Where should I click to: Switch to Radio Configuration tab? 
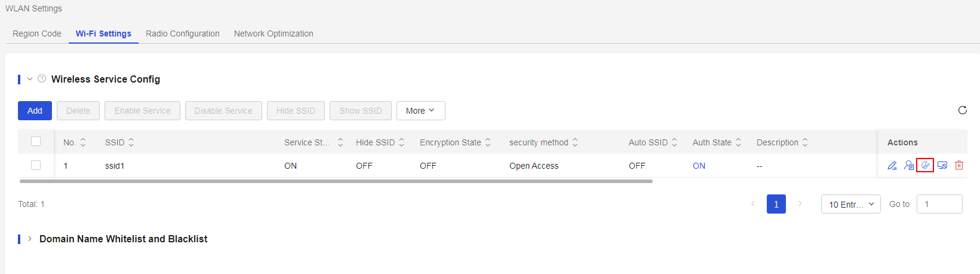click(x=183, y=34)
